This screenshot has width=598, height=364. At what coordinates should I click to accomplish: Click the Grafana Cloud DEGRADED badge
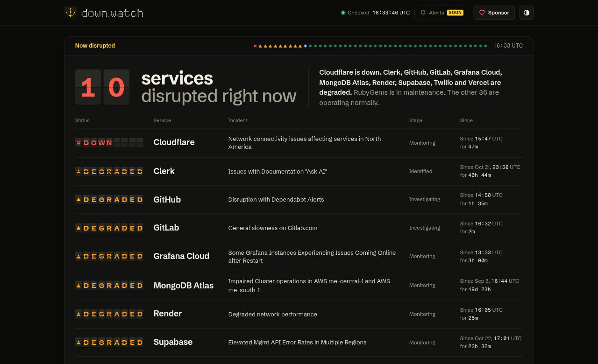109,256
